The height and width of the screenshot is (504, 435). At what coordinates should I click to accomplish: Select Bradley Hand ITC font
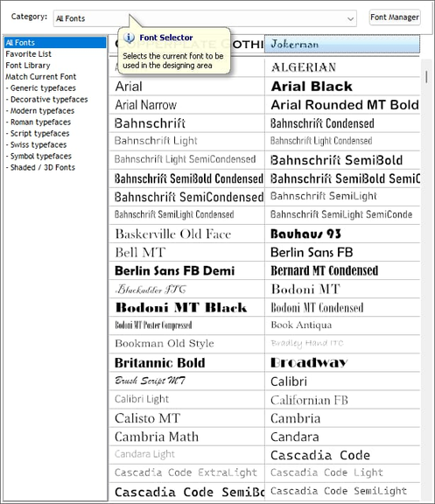point(342,344)
